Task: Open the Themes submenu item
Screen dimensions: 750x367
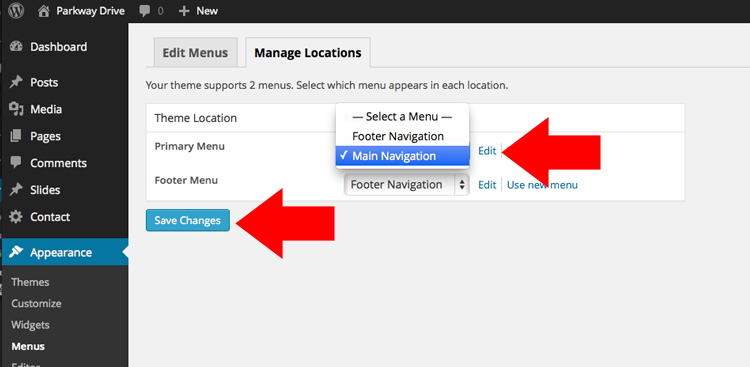Action: coord(30,282)
